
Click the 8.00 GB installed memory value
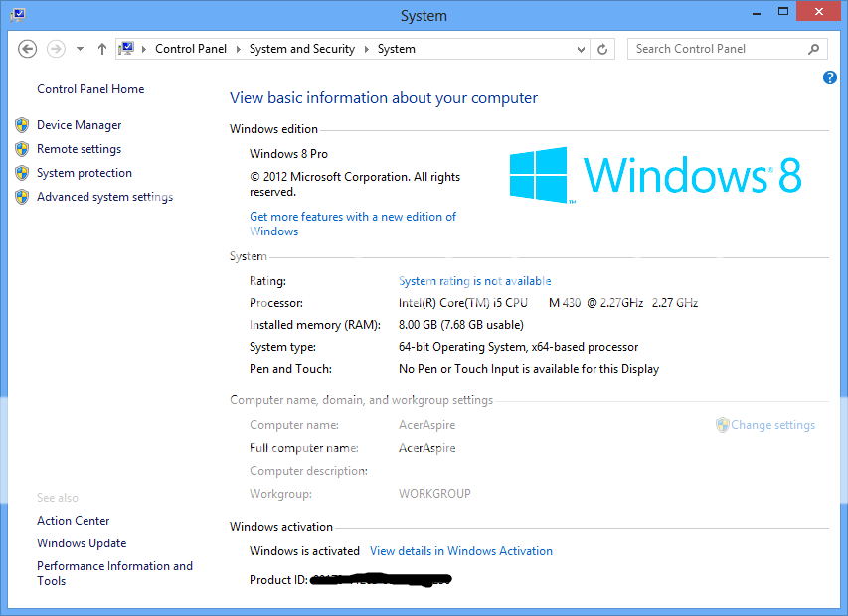460,325
